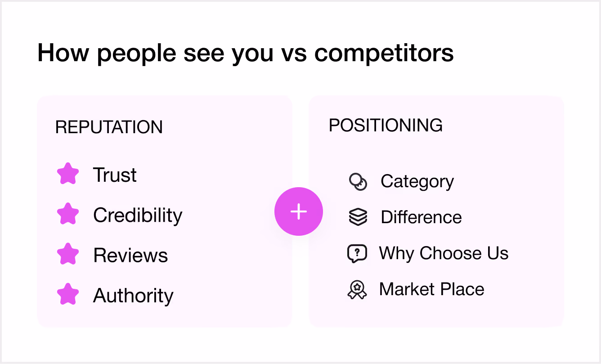Image resolution: width=601 pixels, height=364 pixels.
Task: Open the Market Place item
Action: tap(432, 289)
